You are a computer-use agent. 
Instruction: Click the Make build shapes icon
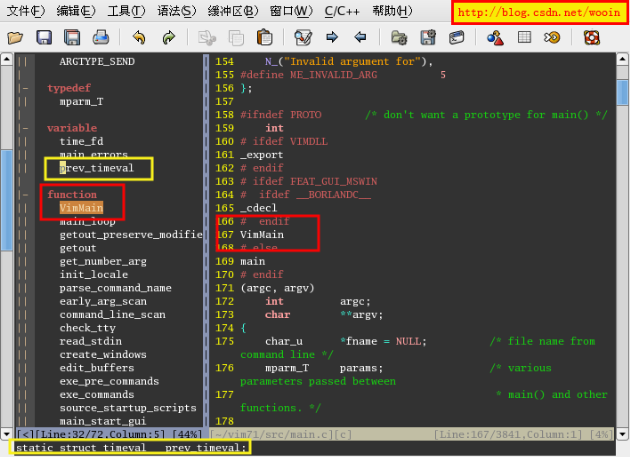(495, 38)
